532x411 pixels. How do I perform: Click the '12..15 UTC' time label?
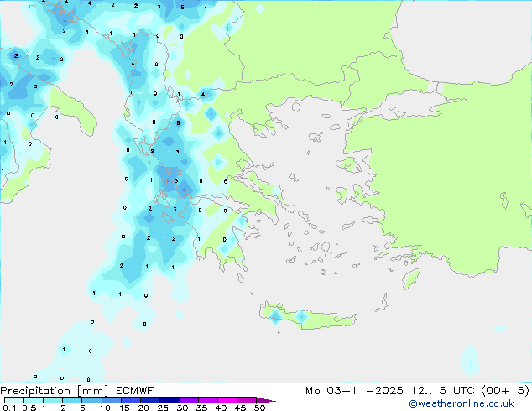tap(442, 391)
